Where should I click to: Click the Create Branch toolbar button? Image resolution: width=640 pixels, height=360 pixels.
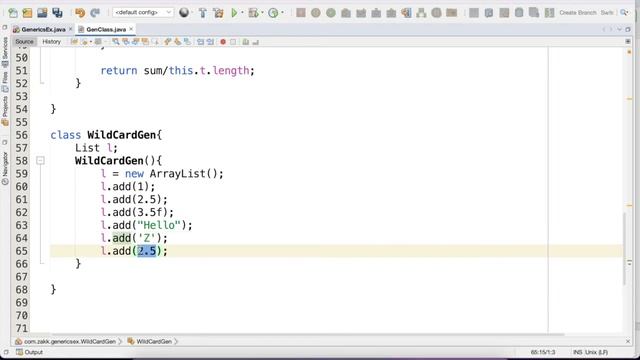tap(578, 13)
